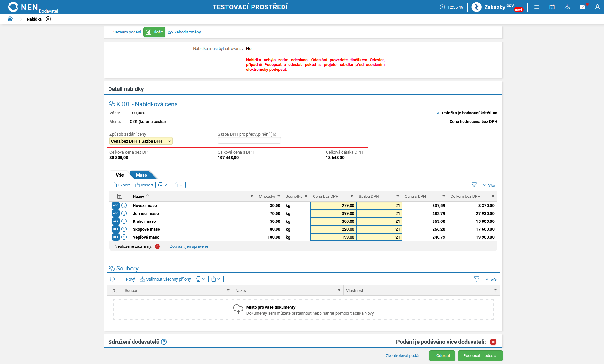Viewport: 604px width, 364px height.
Task: Open the header downloads icon
Action: (567, 7)
